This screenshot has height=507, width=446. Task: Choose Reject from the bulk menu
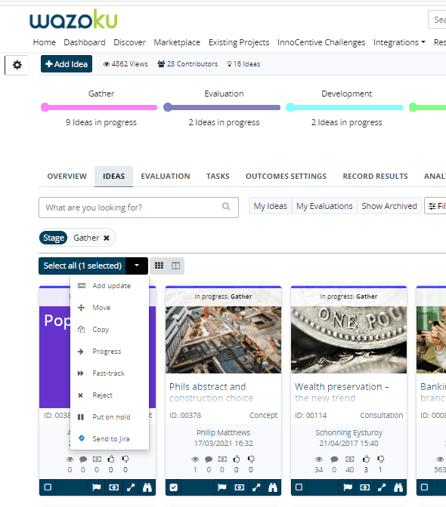click(110, 395)
